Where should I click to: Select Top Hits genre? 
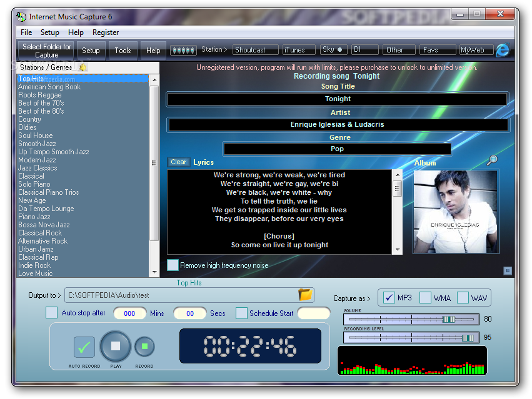point(83,79)
